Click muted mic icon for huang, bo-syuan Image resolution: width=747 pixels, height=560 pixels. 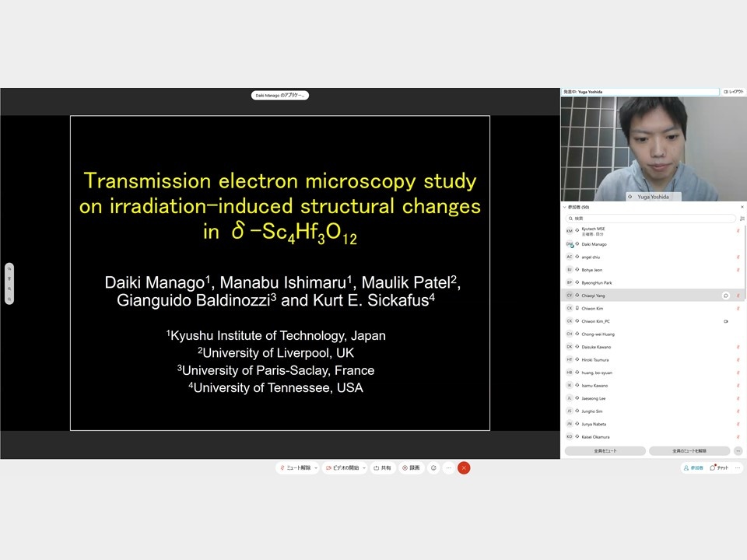pos(738,373)
